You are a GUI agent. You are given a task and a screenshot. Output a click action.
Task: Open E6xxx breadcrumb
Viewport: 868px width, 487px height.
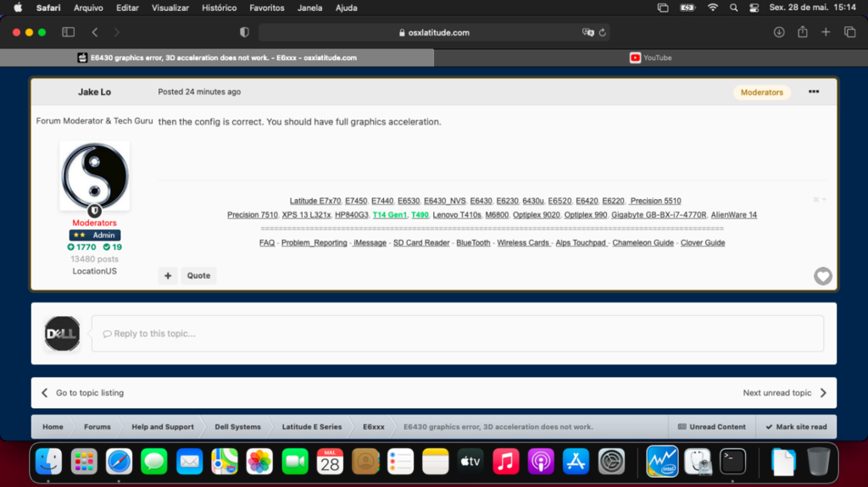coord(374,427)
